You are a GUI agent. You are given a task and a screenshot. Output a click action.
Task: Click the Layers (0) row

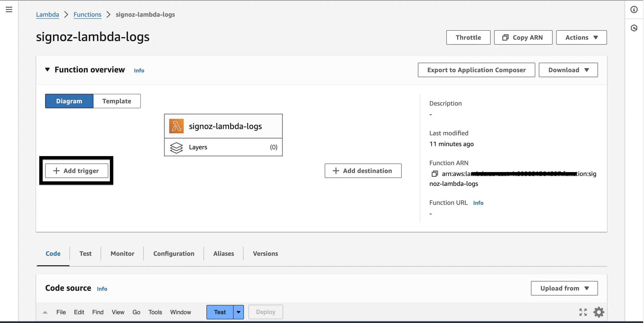click(223, 147)
